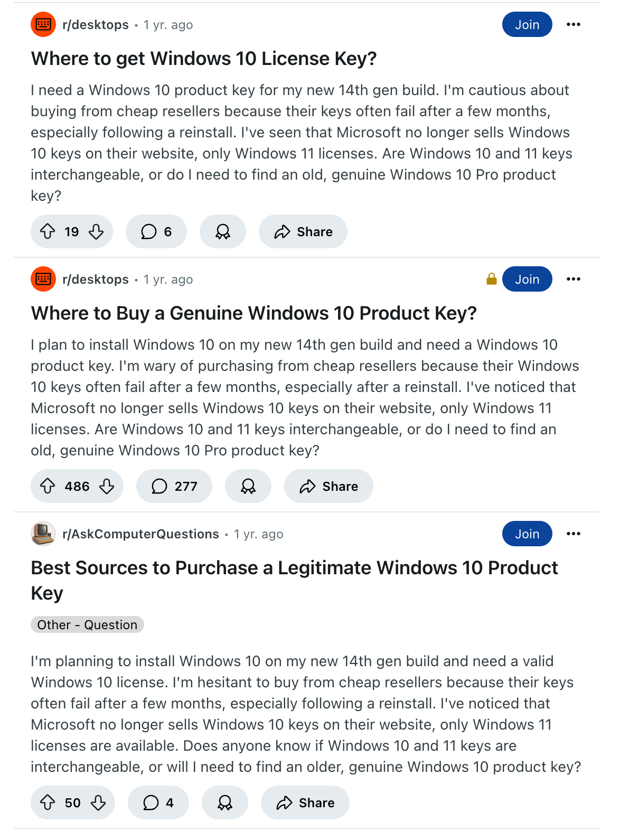Viewport: 620px width, 840px height.
Task: Share the post with 486 upvotes
Action: [x=328, y=486]
